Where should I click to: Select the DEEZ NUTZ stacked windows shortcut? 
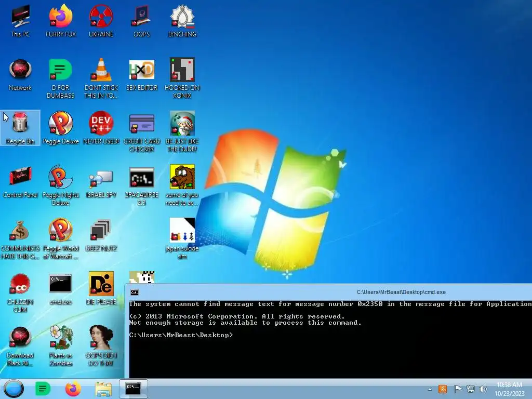(x=101, y=235)
